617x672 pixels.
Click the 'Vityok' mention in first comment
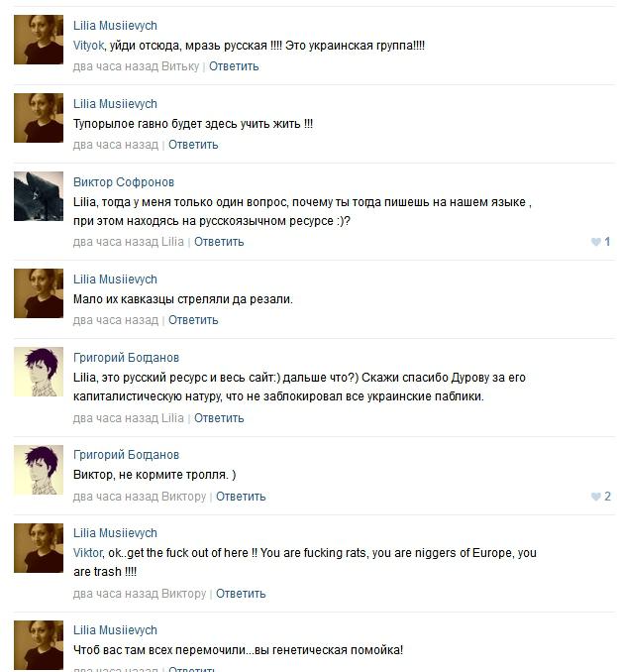88,46
